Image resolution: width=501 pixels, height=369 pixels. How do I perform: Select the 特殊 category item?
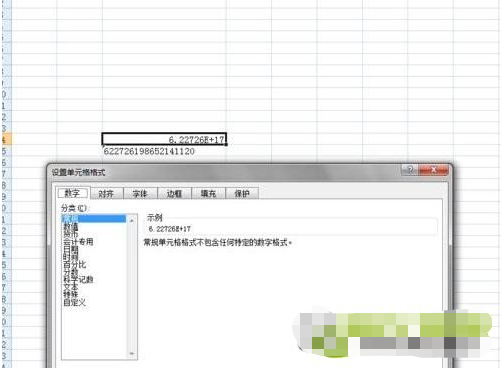point(71,295)
